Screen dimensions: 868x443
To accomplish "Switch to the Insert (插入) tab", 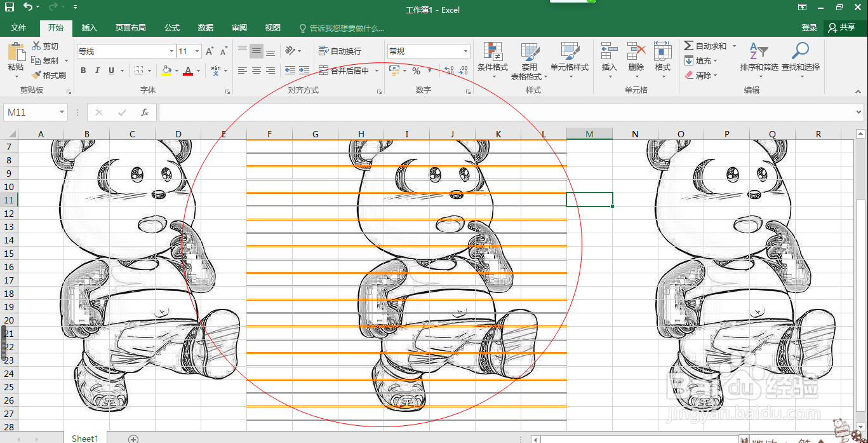I will click(x=90, y=28).
